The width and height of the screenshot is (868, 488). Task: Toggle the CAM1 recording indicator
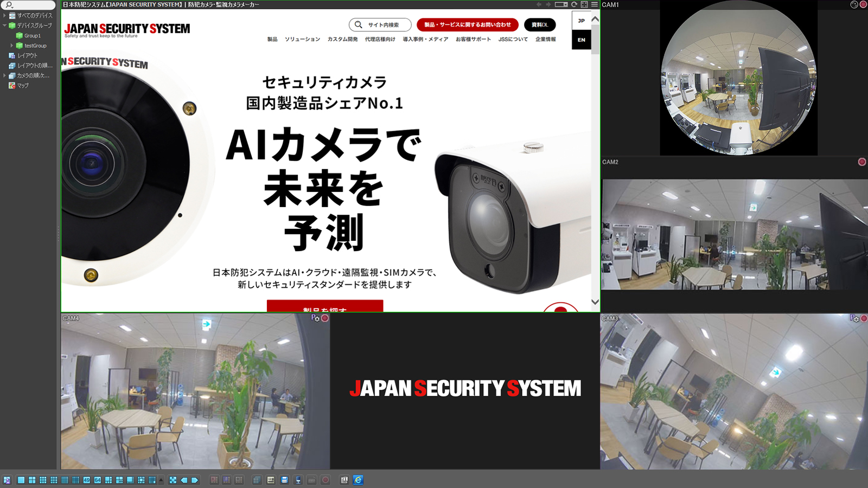(863, 4)
